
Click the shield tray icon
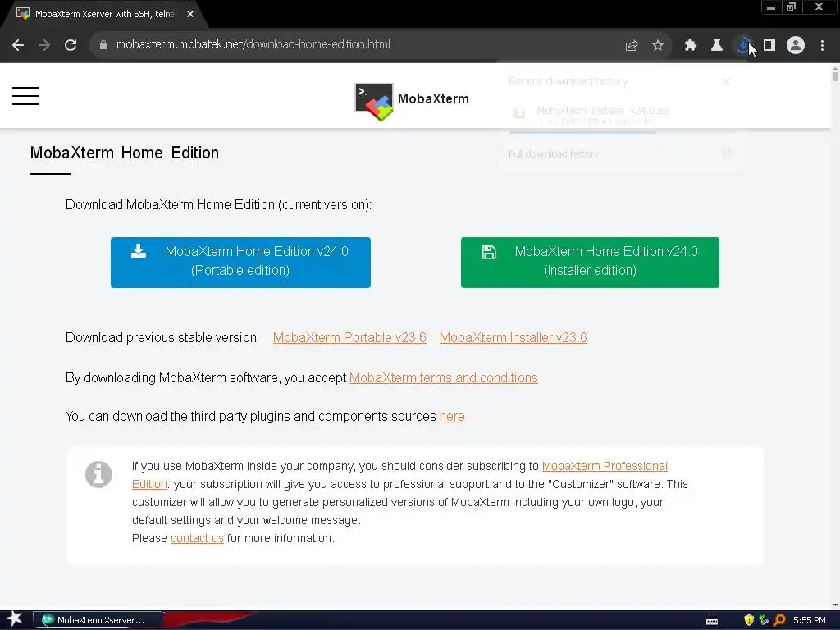(749, 620)
